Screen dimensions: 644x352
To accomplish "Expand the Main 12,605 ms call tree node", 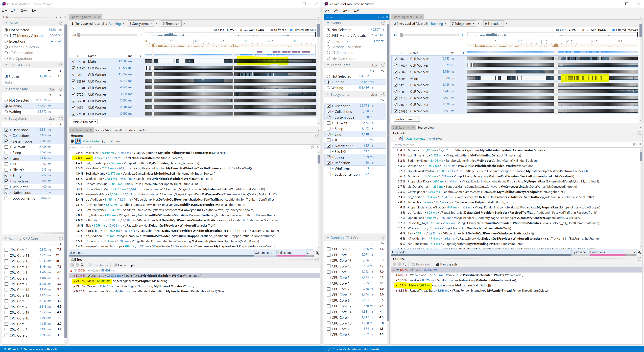I will tap(74, 281).
